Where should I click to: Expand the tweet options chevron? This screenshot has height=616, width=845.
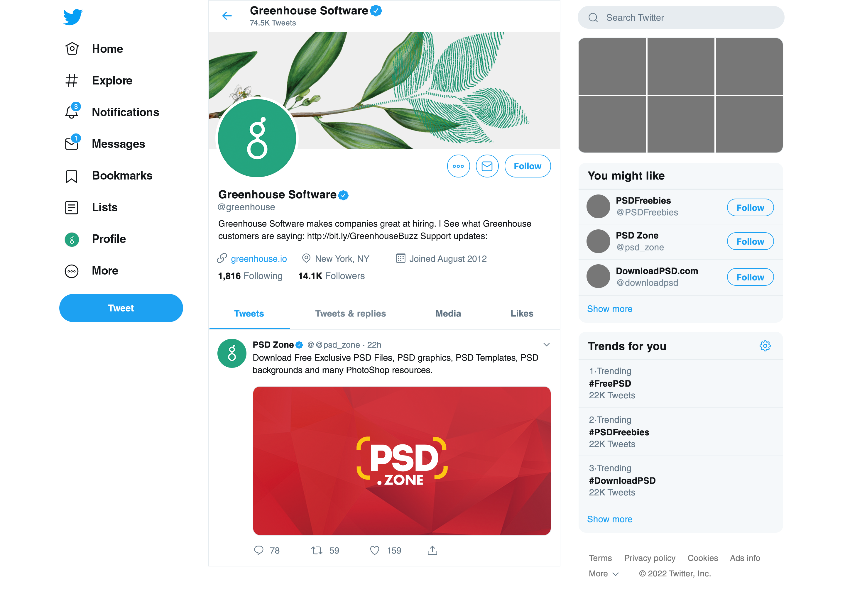pos(546,345)
